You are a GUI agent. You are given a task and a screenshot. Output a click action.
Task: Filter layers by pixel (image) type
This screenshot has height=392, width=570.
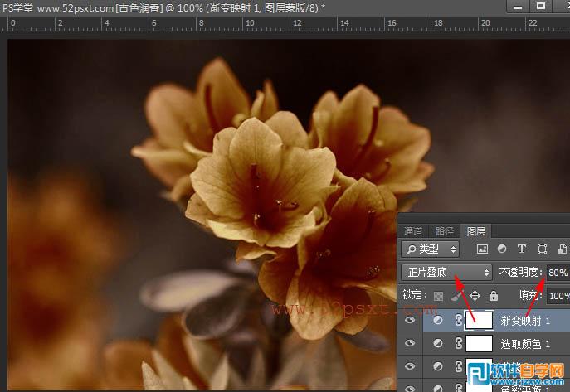(x=481, y=249)
